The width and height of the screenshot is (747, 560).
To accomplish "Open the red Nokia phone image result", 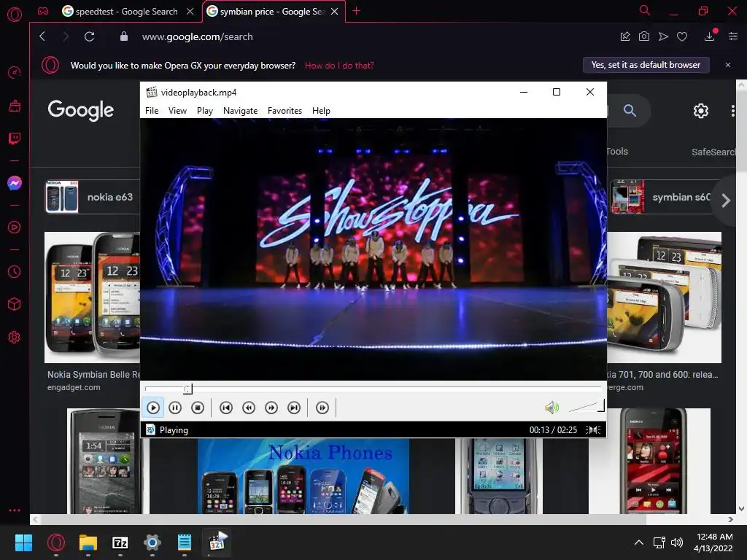I will tap(650, 461).
